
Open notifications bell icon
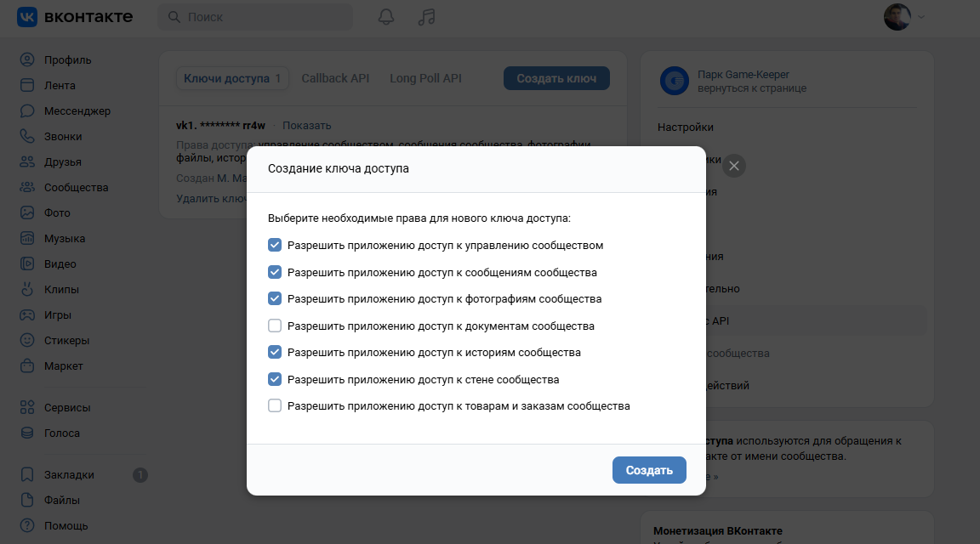click(386, 17)
